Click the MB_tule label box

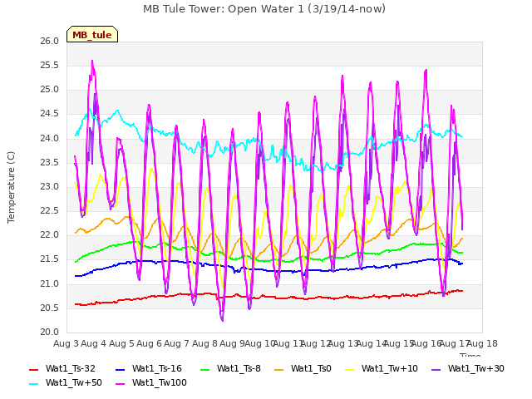92,34
